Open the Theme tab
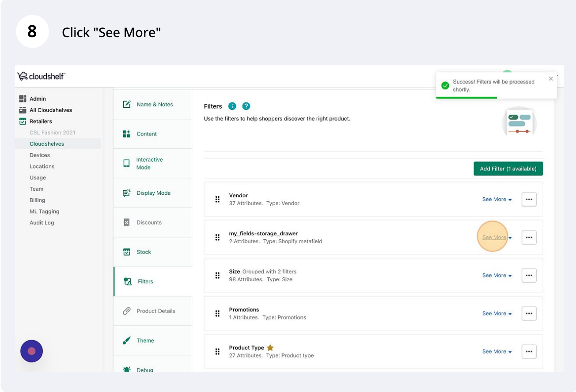576x392 pixels. (153, 340)
